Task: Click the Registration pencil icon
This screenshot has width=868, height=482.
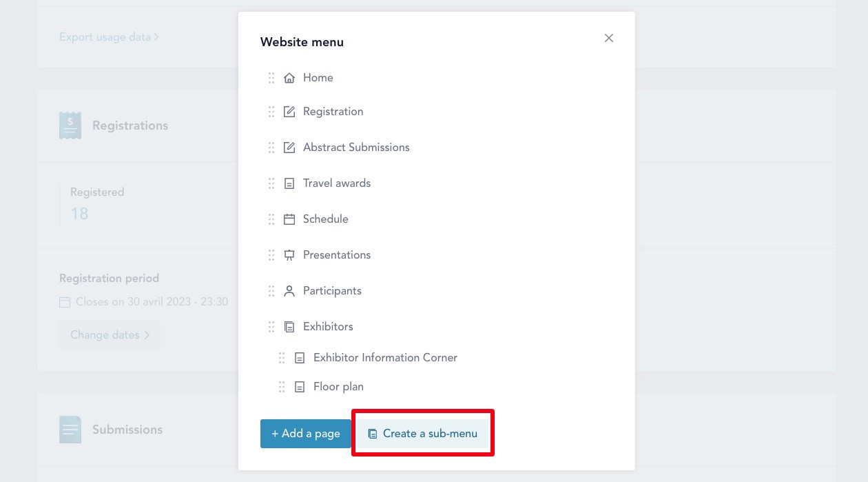Action: [289, 112]
